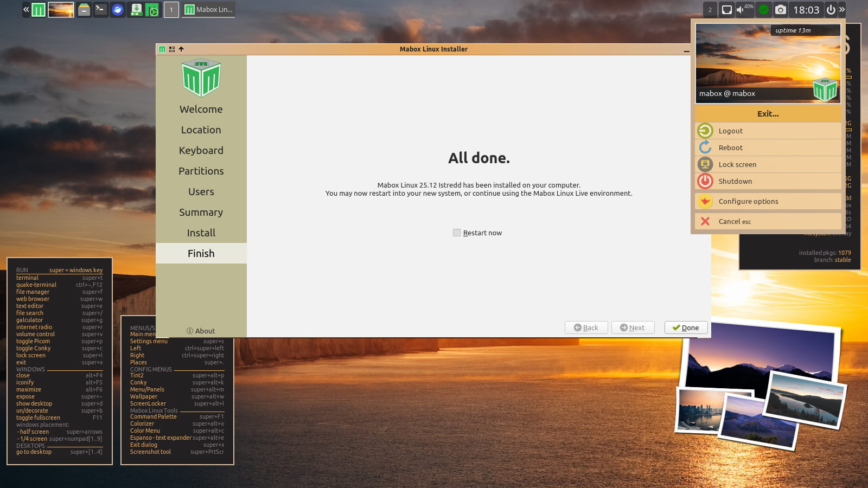Switch to virtual desktop 1
868x488 pixels.
click(x=171, y=10)
